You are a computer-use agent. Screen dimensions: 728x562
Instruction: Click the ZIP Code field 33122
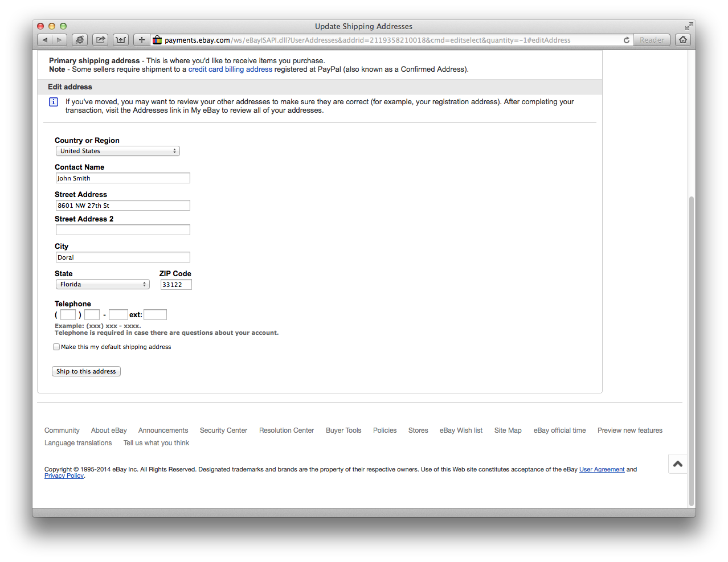(176, 285)
